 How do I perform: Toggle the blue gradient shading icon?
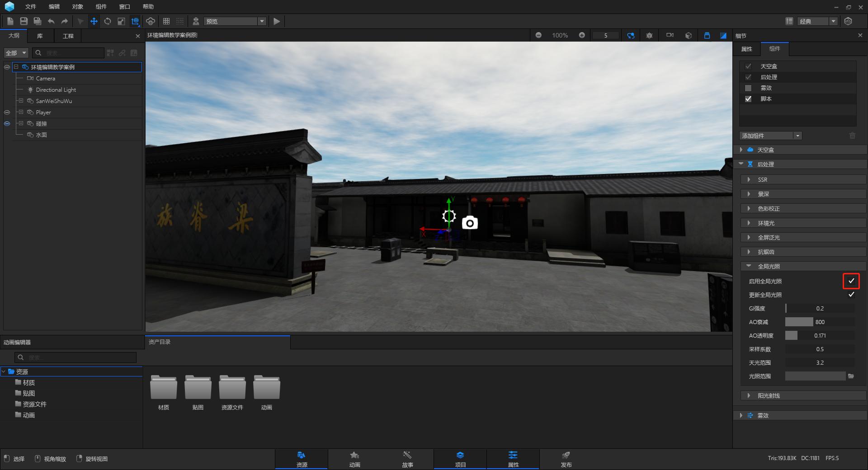click(723, 35)
